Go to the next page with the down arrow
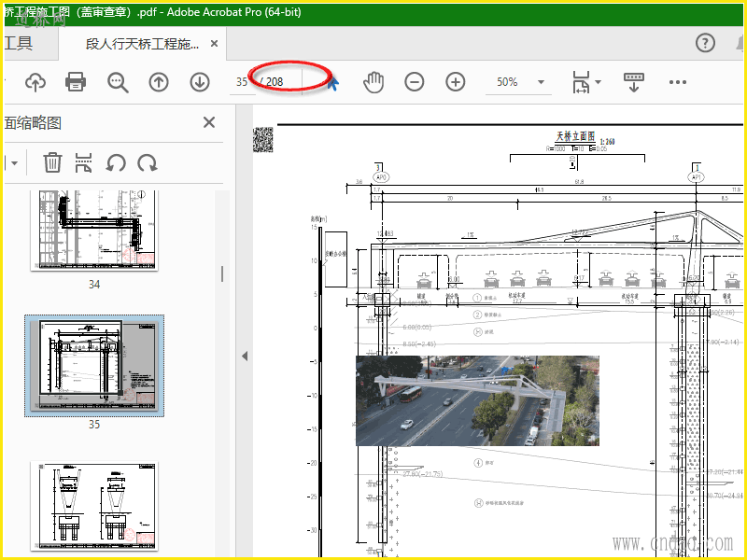This screenshot has height=560, width=747. (x=200, y=82)
